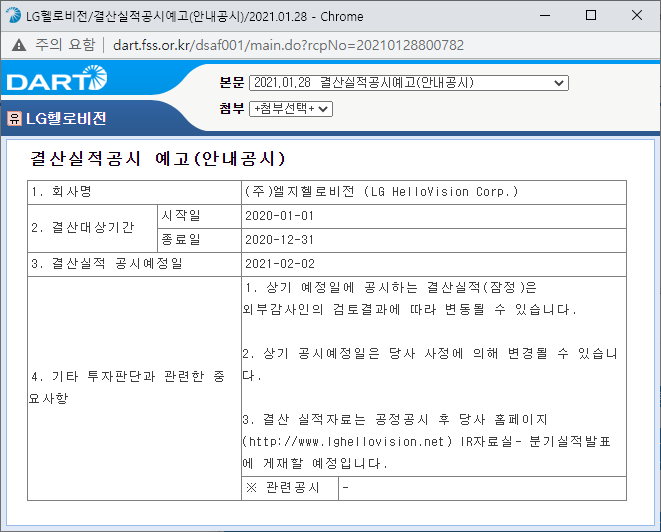Click the heading 결산실적공시 예고(안내공시)

[158, 159]
